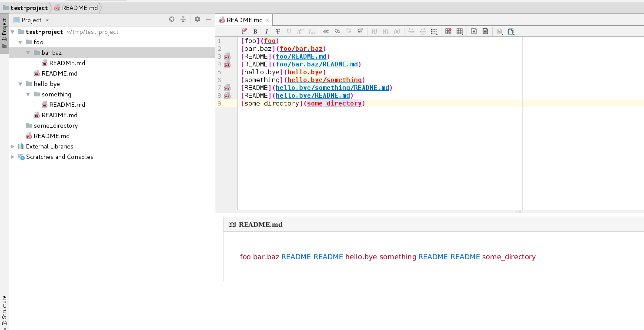
Task: Collapse the bar.baz folder in Project tree
Action: tap(28, 52)
